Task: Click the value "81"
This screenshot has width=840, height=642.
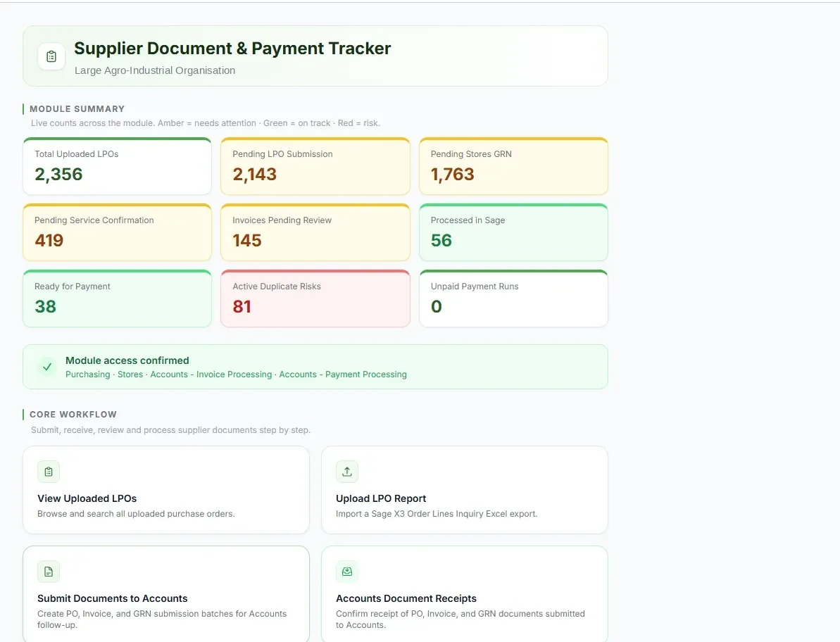Action: [x=242, y=307]
